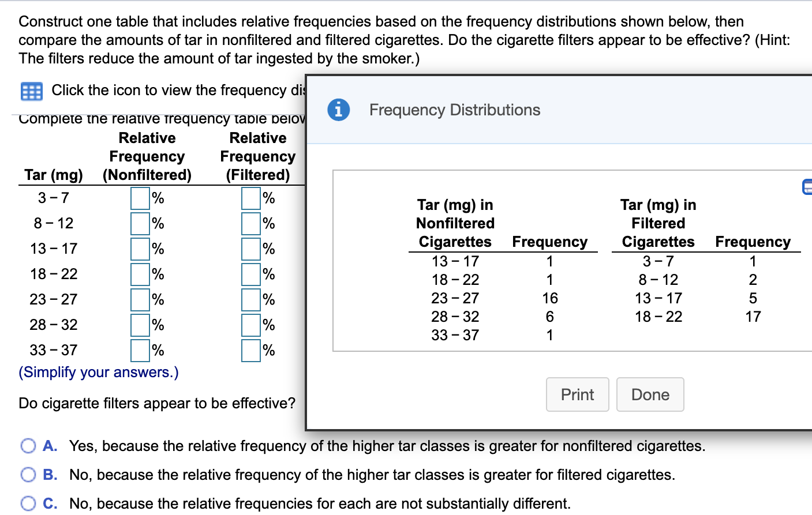Click Filtered percentage box for 18–22 row
The width and height of the screenshot is (812, 515).
[x=251, y=274]
